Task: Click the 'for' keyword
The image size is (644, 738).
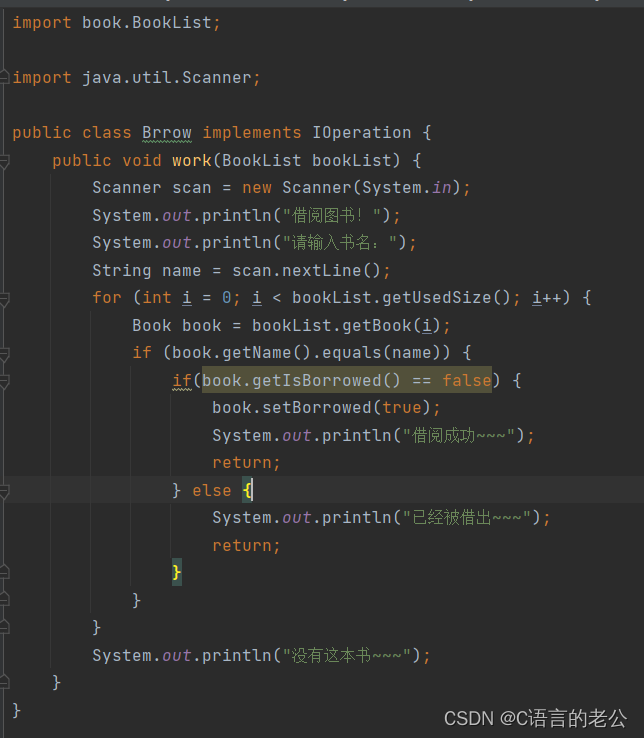Action: 107,298
